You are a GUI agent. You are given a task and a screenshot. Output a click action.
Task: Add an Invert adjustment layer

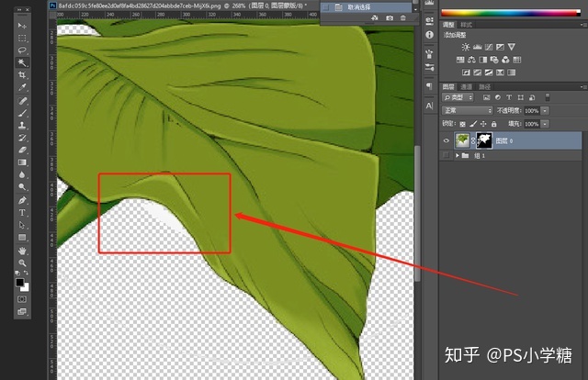pos(466,73)
